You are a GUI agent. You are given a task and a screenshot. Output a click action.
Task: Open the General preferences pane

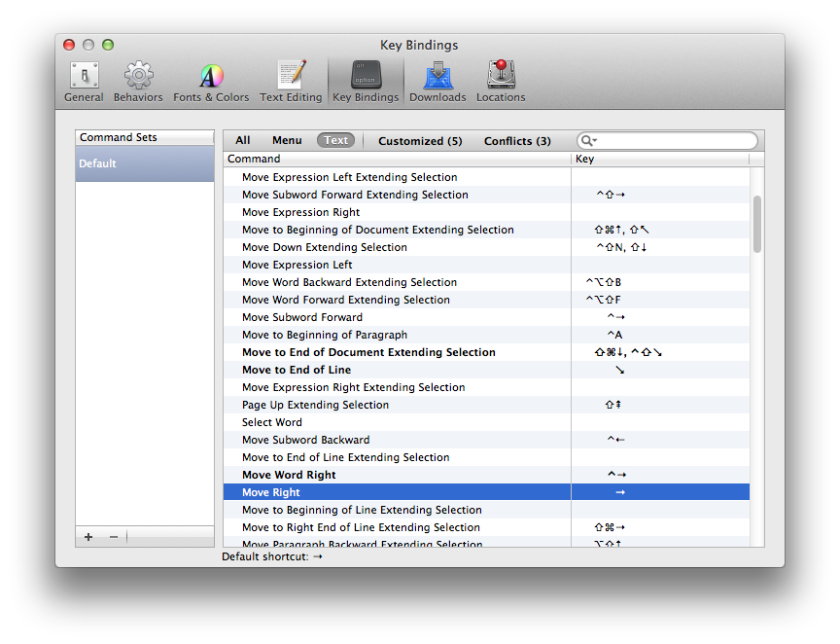(84, 82)
